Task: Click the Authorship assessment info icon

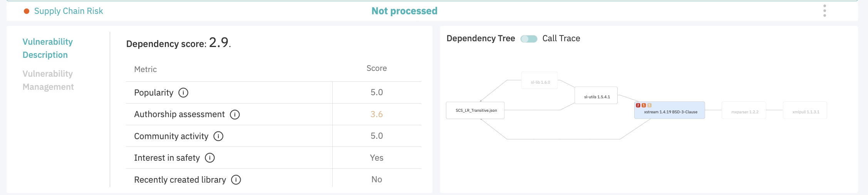Action: (235, 114)
